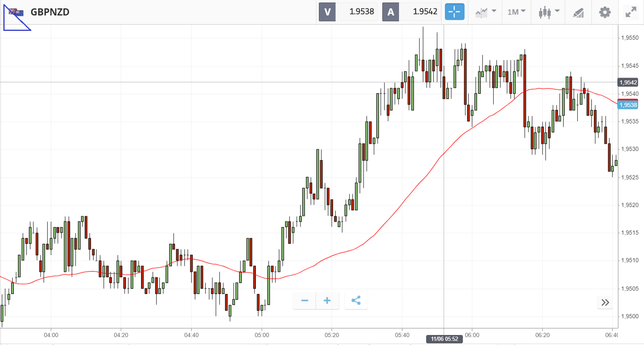This screenshot has height=345, width=644.
Task: Click the red moving average line
Action: point(376,234)
